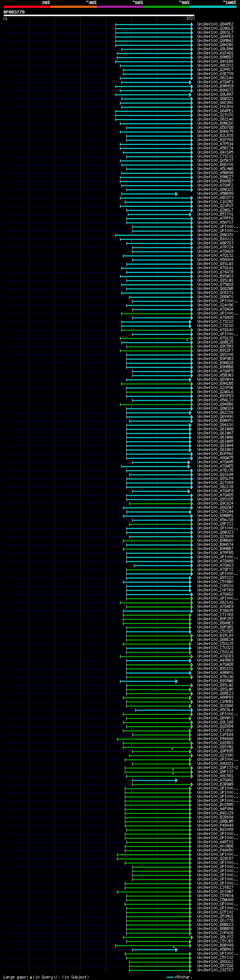Click hit label UniRef100_A4RTX1
Viewport: 240px width, 980px height.
click(215, 843)
